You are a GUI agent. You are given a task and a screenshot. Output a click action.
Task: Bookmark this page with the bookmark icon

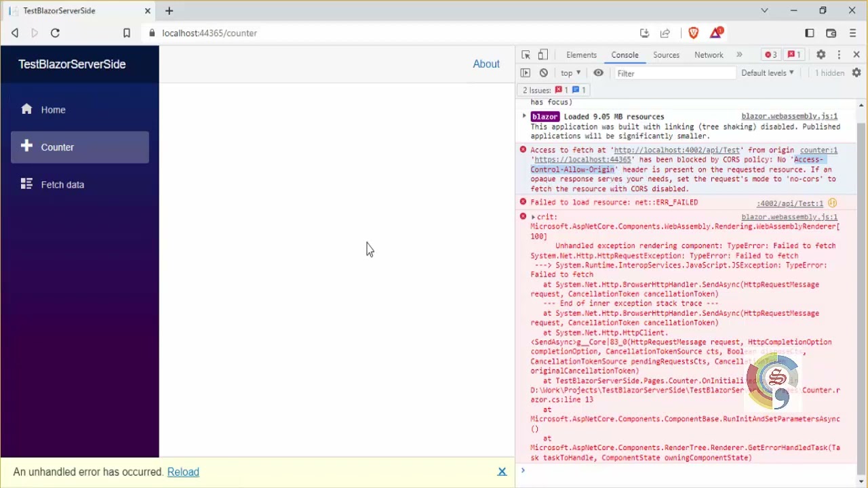pos(126,33)
